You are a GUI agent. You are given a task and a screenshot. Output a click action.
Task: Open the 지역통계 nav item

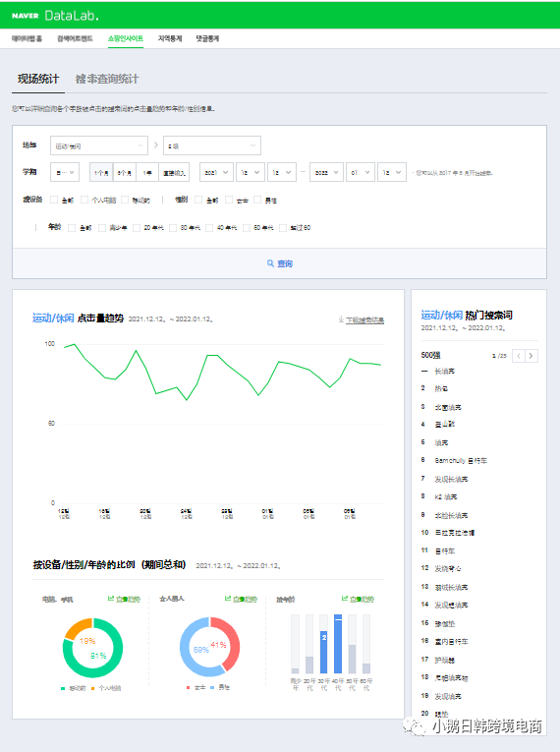(170, 39)
